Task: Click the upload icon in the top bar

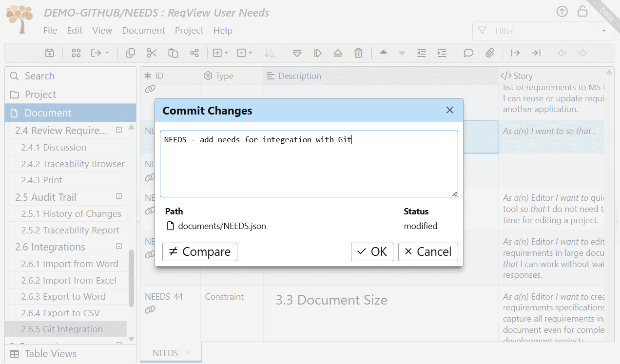Action: [x=562, y=11]
